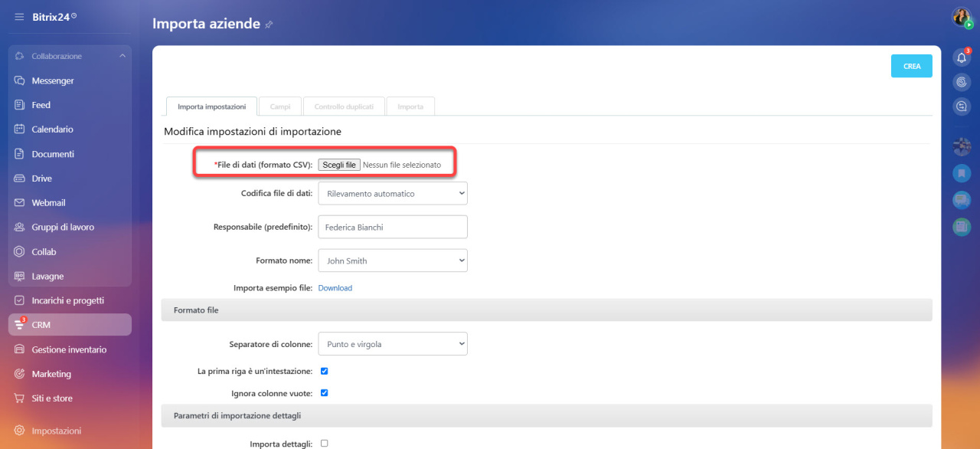Click the chat search icon in right panel

(x=962, y=107)
